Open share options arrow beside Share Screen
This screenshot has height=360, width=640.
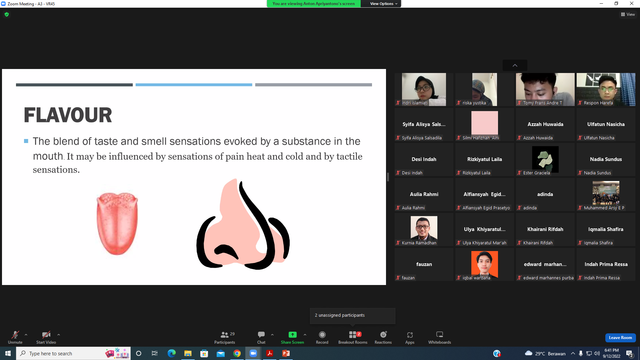(305, 335)
